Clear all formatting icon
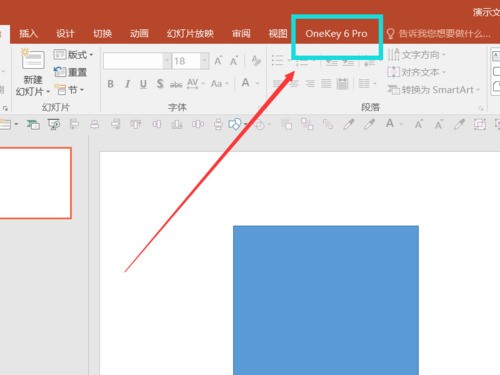The image size is (500, 375). (x=256, y=61)
